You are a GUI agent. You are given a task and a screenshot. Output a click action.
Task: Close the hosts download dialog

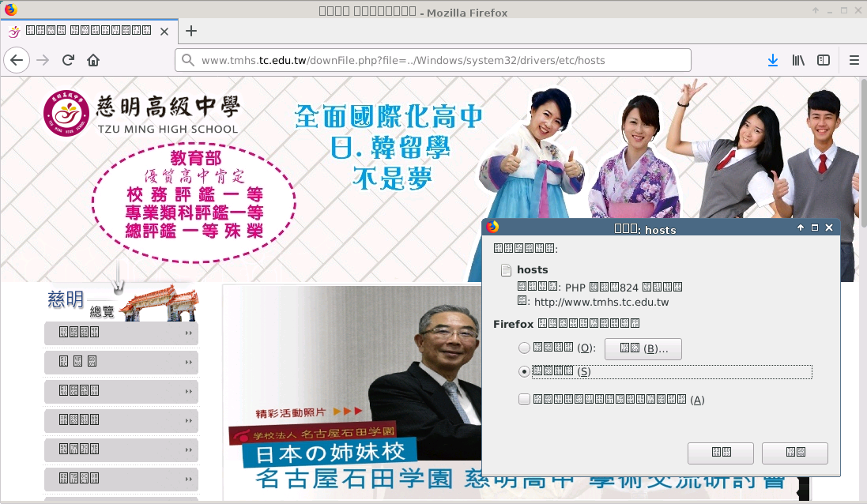coord(829,228)
